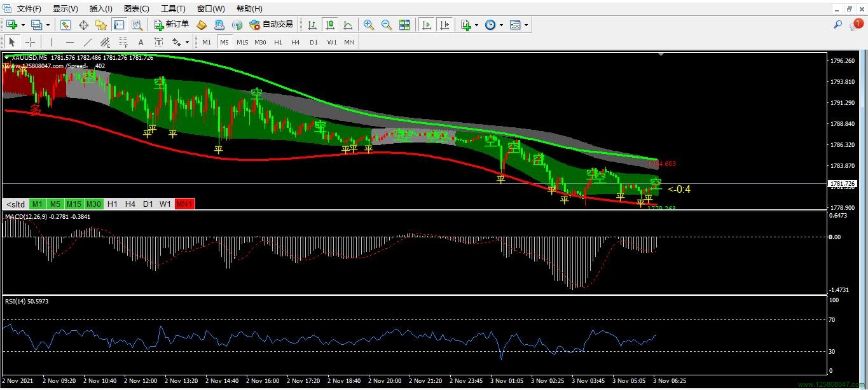Screen dimensions: 868x390
Task: Switch timeframe to MN in toolbar
Action: (x=349, y=42)
